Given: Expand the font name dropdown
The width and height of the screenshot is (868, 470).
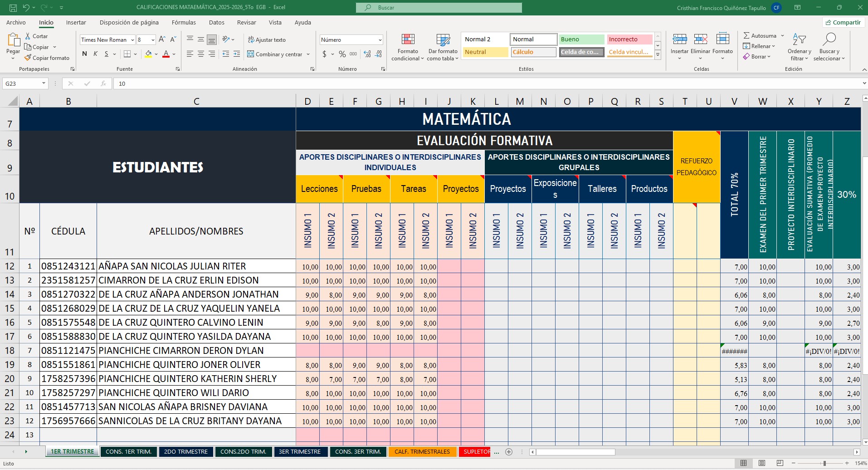Looking at the screenshot, I should click(132, 40).
